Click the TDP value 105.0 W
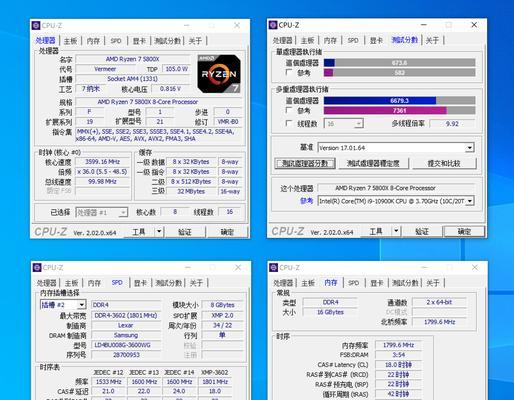The width and height of the screenshot is (514, 400). pos(176,69)
